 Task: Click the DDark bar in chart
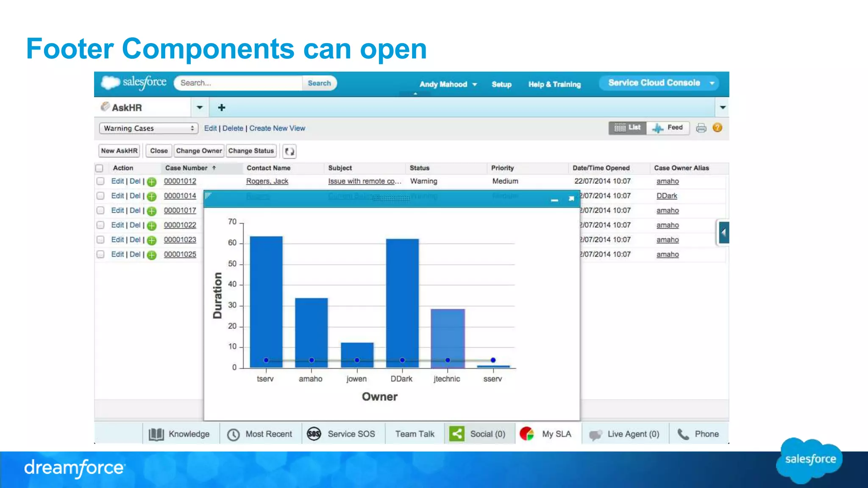tap(402, 303)
